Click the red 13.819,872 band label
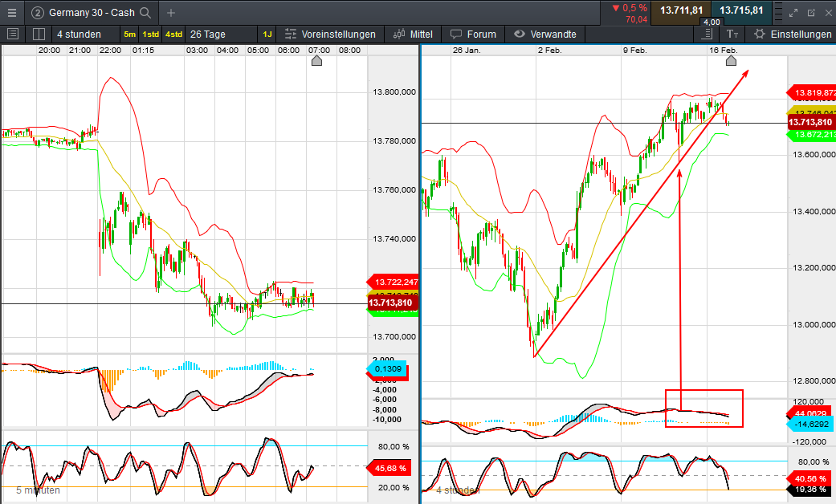Screen dimensions: 836x504 pos(811,93)
